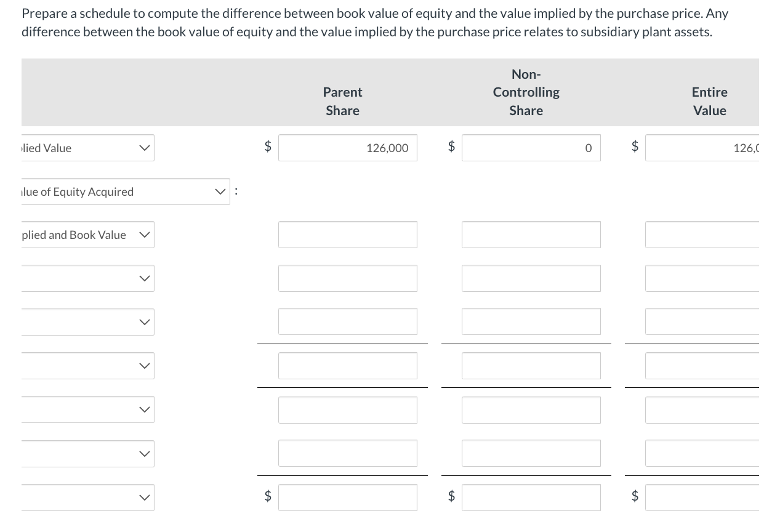Click the bottom Non-Controlling Share total field
Image resolution: width=772 pixels, height=532 pixels.
(x=531, y=497)
